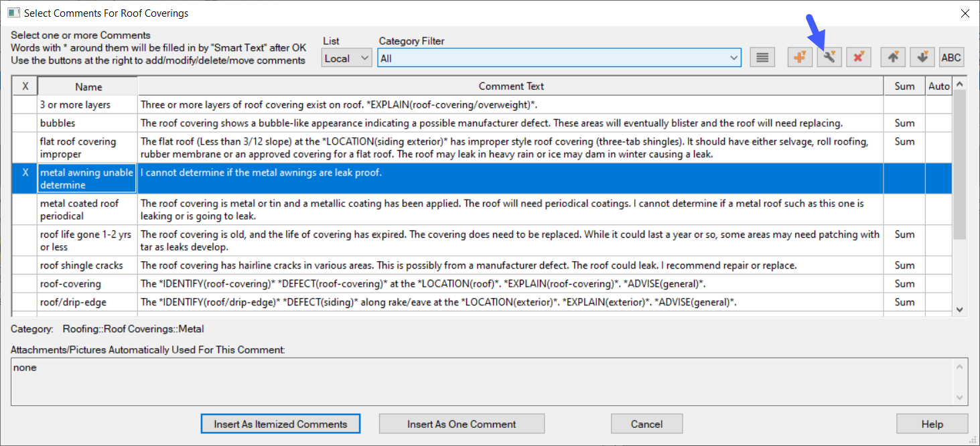Click the list lines icon button
980x446 pixels.
(762, 58)
